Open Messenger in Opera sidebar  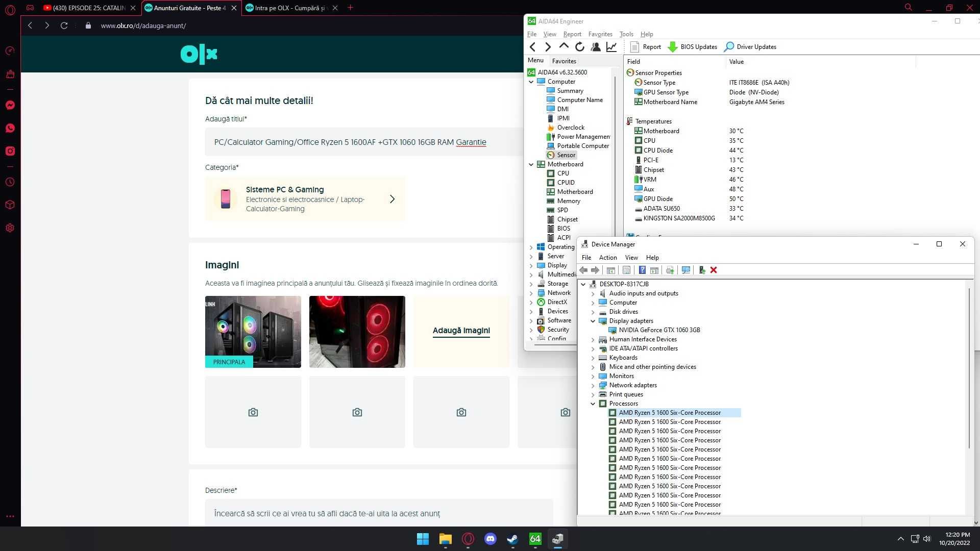(10, 105)
